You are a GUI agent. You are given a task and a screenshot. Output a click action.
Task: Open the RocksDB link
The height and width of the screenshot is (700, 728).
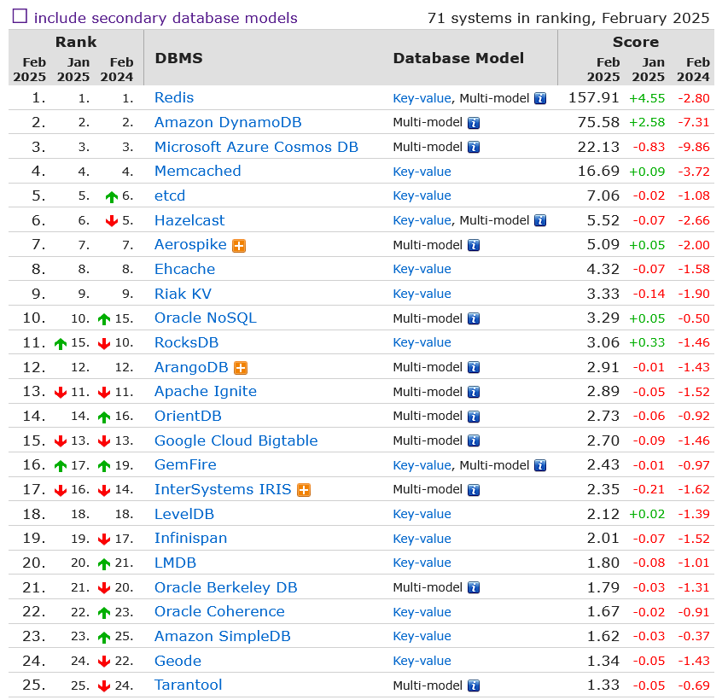click(x=187, y=342)
